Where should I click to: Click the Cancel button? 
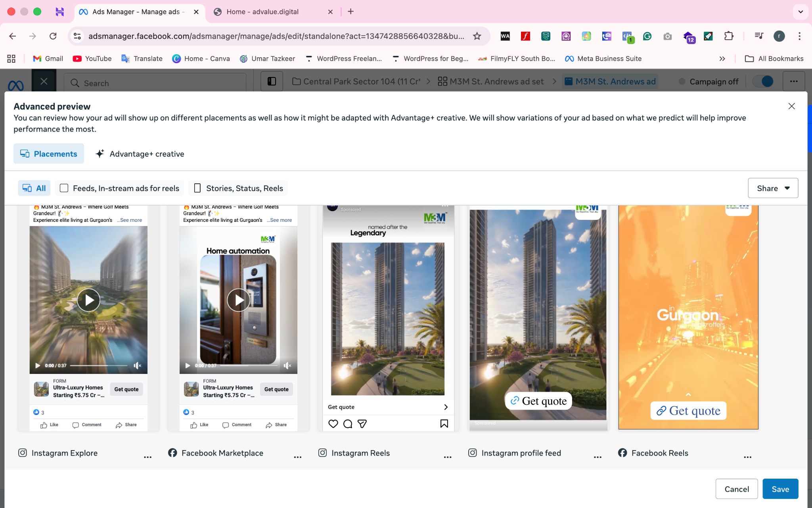click(x=736, y=489)
